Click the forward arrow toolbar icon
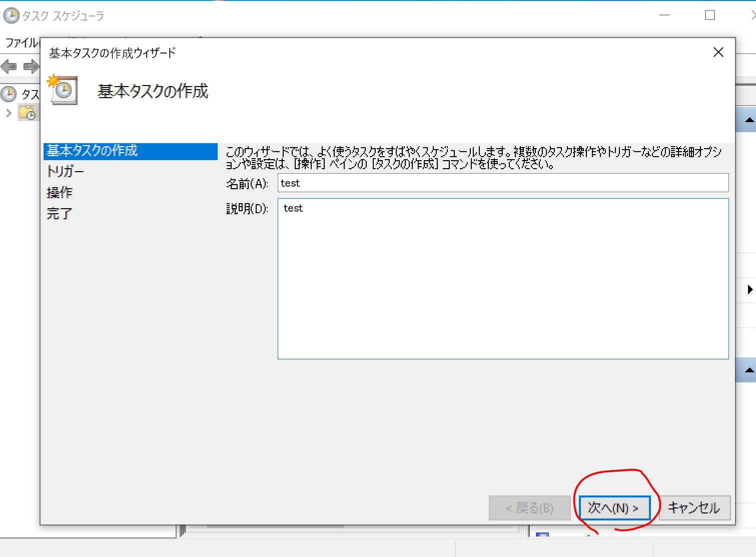Viewport: 756px width, 557px height. click(31, 66)
